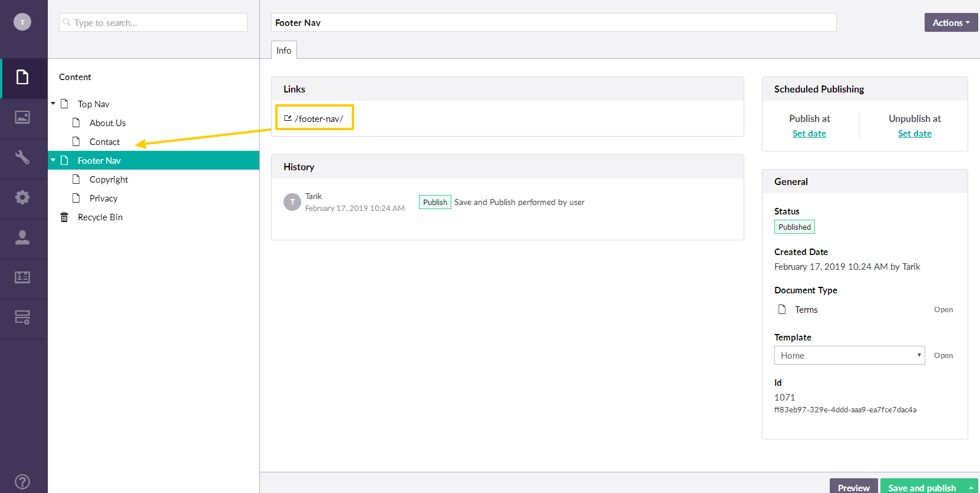The height and width of the screenshot is (493, 980).
Task: Open the Users section icon
Action: (22, 237)
